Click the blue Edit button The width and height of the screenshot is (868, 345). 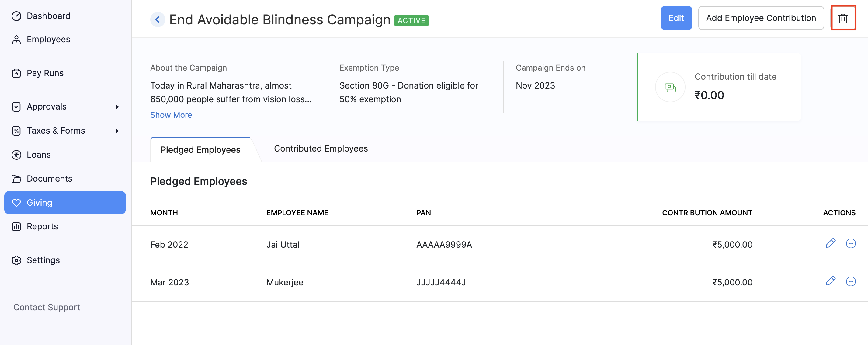point(676,18)
